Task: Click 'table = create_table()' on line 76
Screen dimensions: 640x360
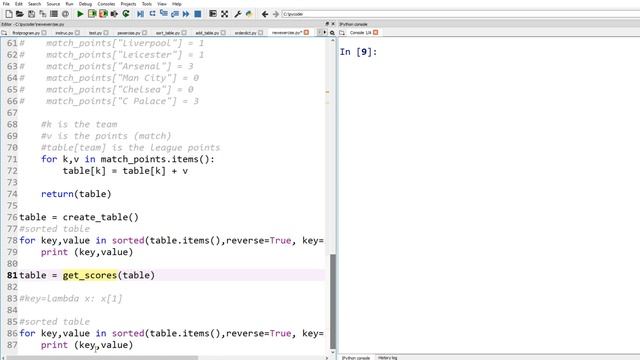Action: [79, 217]
